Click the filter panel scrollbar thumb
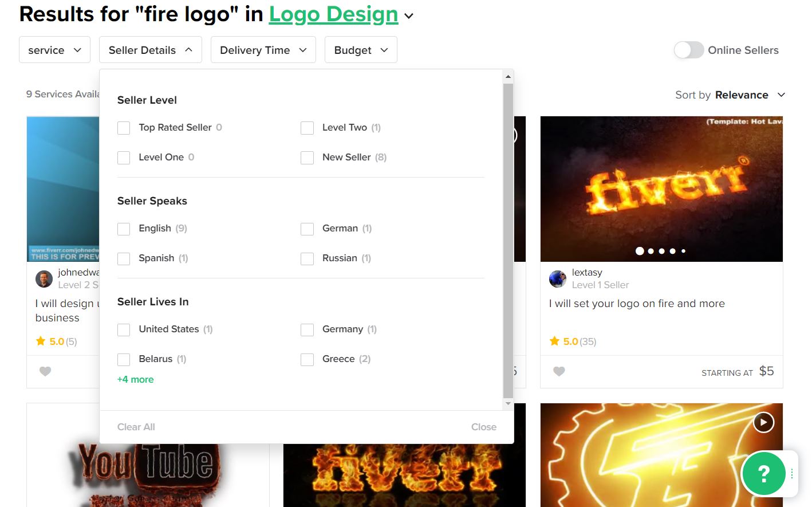Image resolution: width=812 pixels, height=507 pixels. pyautogui.click(x=508, y=241)
